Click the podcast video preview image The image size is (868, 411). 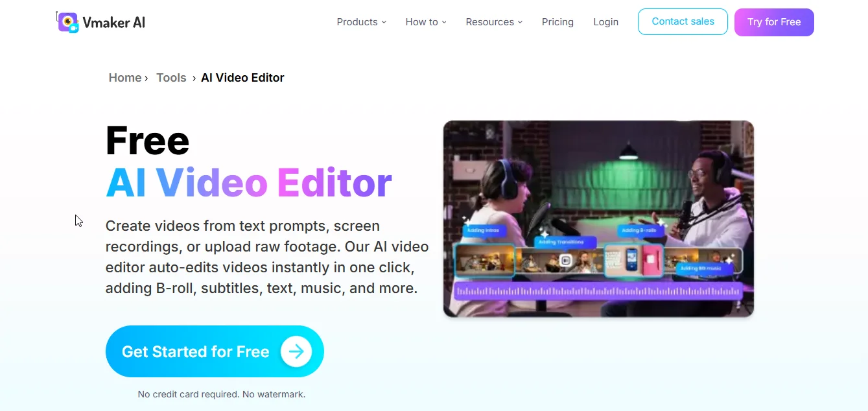pos(598,218)
